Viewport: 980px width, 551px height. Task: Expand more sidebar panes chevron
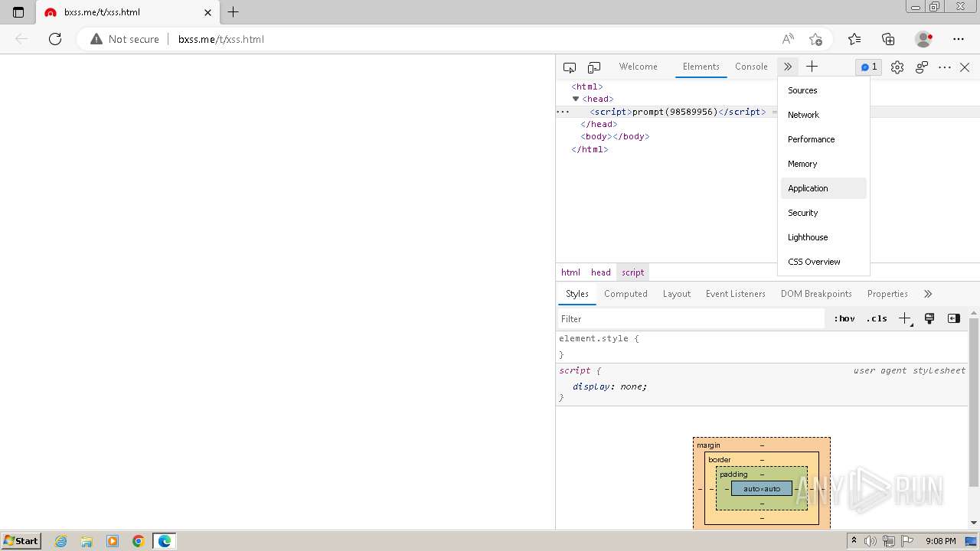[x=928, y=294]
